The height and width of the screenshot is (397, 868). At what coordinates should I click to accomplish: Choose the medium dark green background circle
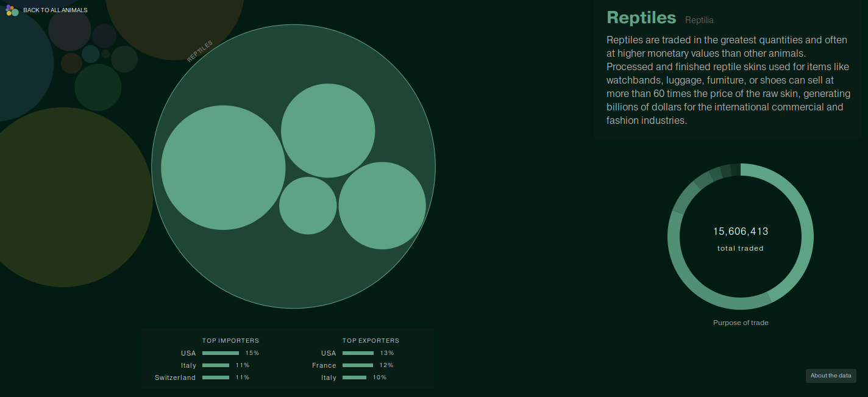pos(98,87)
